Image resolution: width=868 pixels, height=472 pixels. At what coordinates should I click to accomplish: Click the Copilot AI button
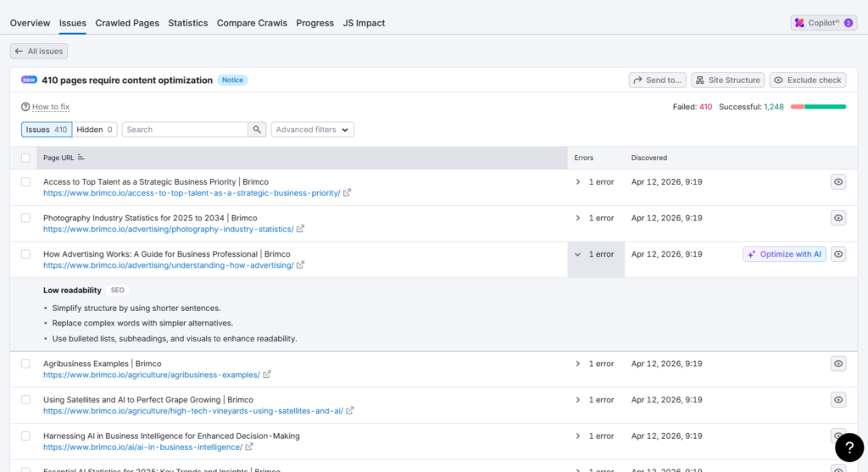(824, 23)
